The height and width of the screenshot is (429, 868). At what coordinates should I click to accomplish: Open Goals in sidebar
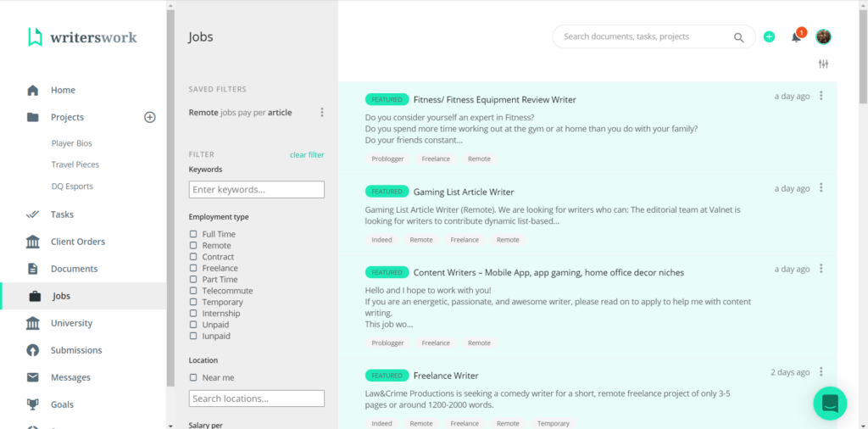pyautogui.click(x=63, y=404)
